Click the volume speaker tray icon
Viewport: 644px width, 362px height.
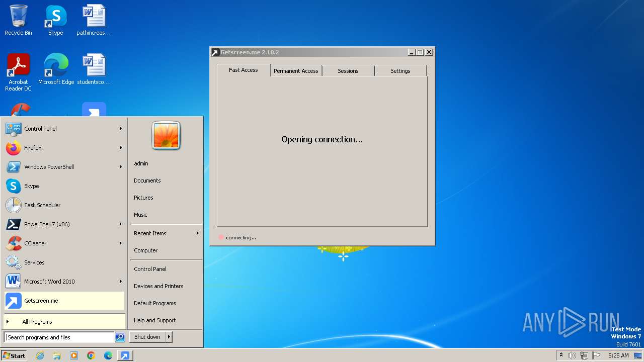point(572,355)
